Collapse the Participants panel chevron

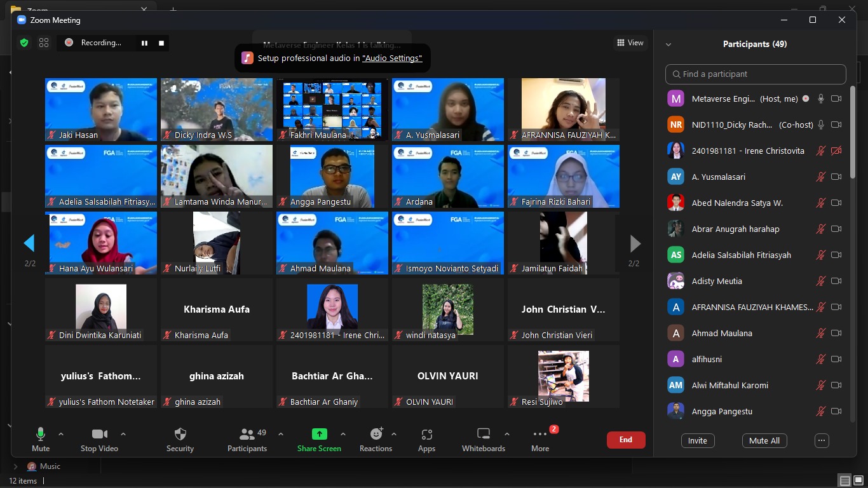[x=668, y=44]
